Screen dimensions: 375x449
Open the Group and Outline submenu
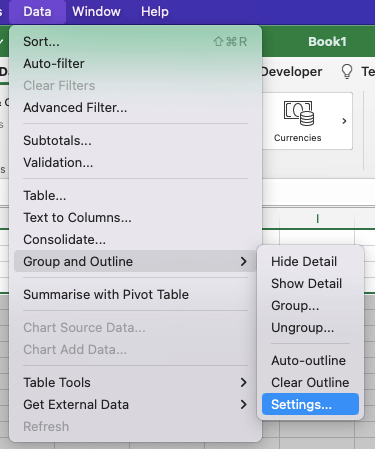135,261
